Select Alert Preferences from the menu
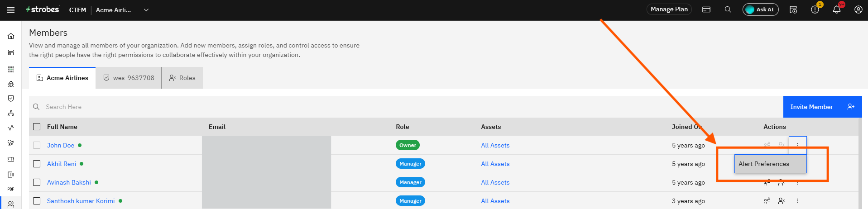 [770, 164]
